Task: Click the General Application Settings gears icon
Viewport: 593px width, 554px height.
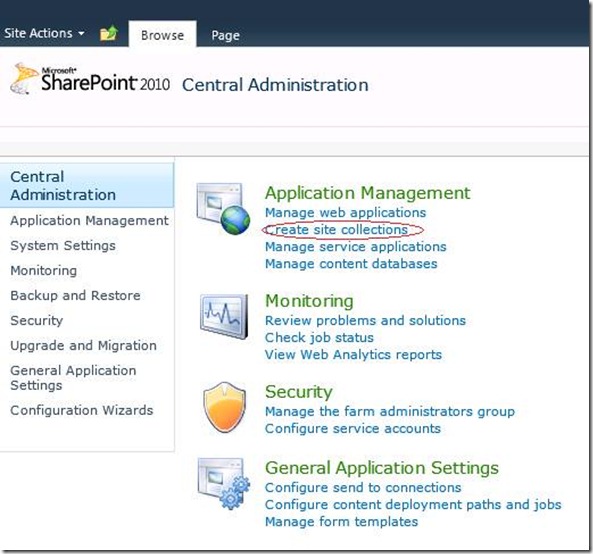Action: (224, 484)
